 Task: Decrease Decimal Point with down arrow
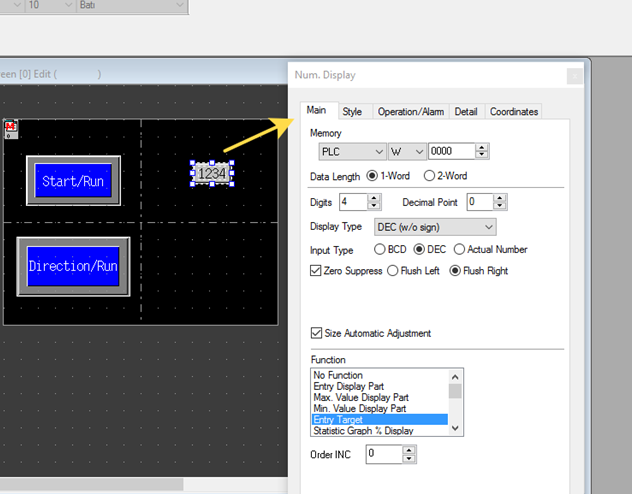coord(488,206)
